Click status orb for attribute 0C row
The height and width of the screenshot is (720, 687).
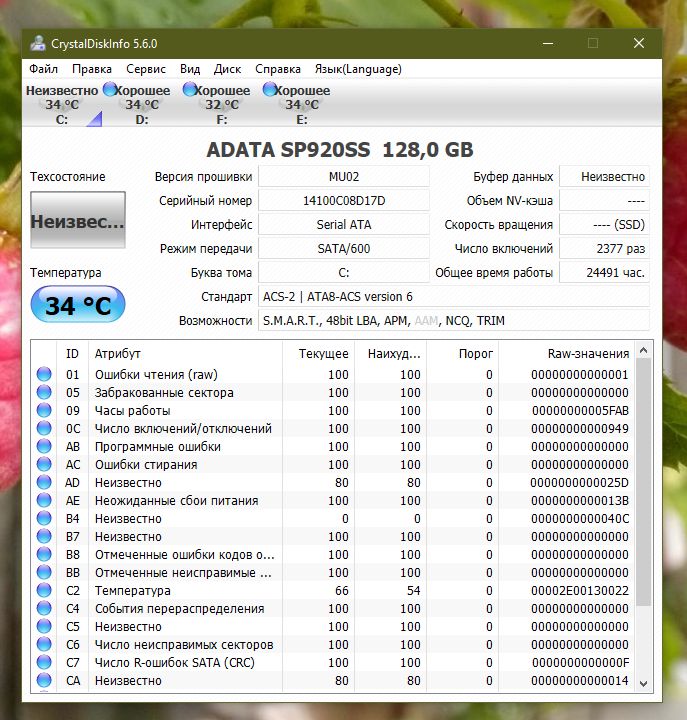44,428
